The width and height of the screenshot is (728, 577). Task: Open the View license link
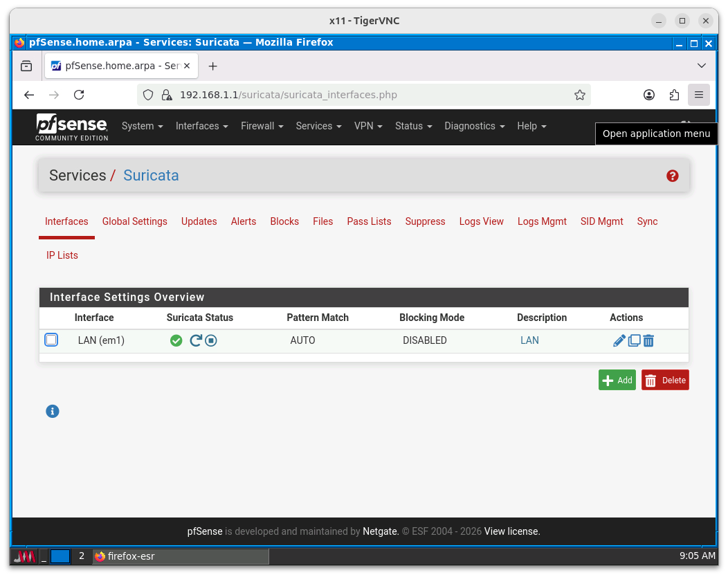pyautogui.click(x=512, y=531)
